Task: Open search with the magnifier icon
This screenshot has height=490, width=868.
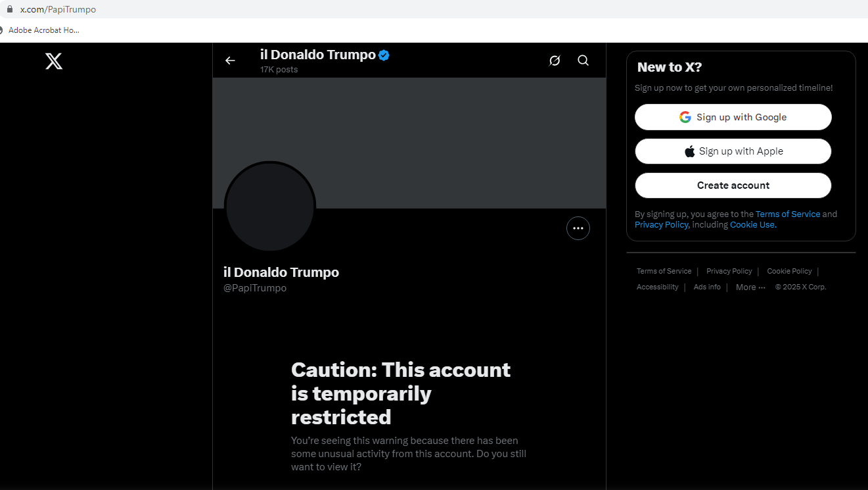Action: (583, 61)
